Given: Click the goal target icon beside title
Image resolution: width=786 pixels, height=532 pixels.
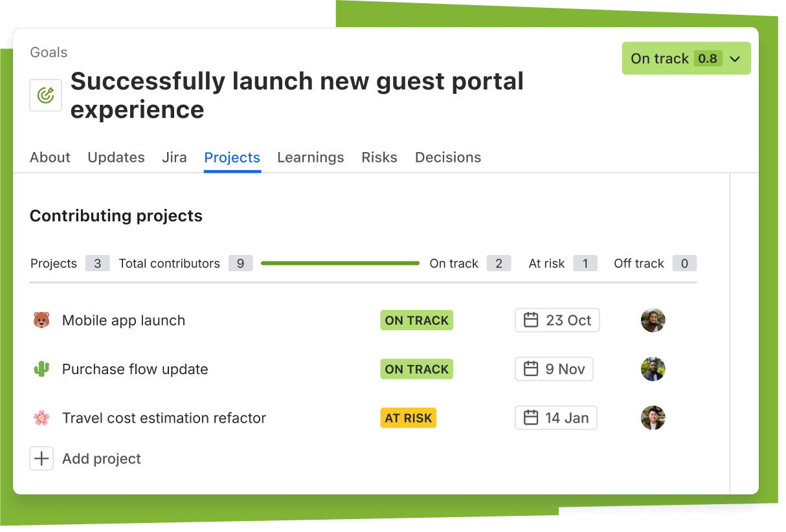Looking at the screenshot, I should 46,96.
